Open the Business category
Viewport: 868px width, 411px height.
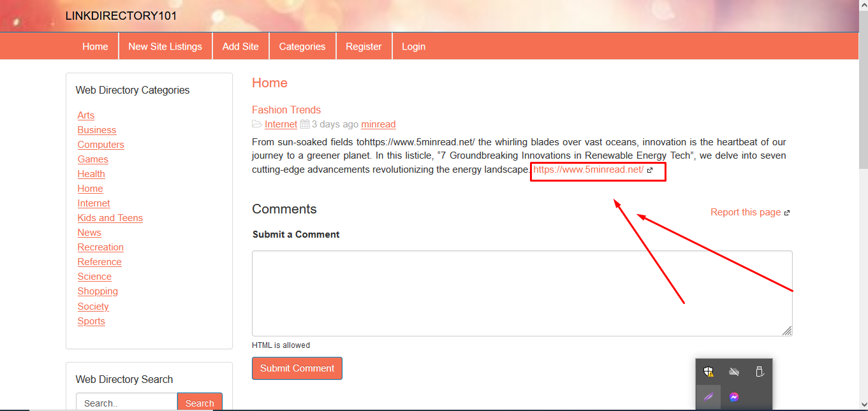coord(97,130)
